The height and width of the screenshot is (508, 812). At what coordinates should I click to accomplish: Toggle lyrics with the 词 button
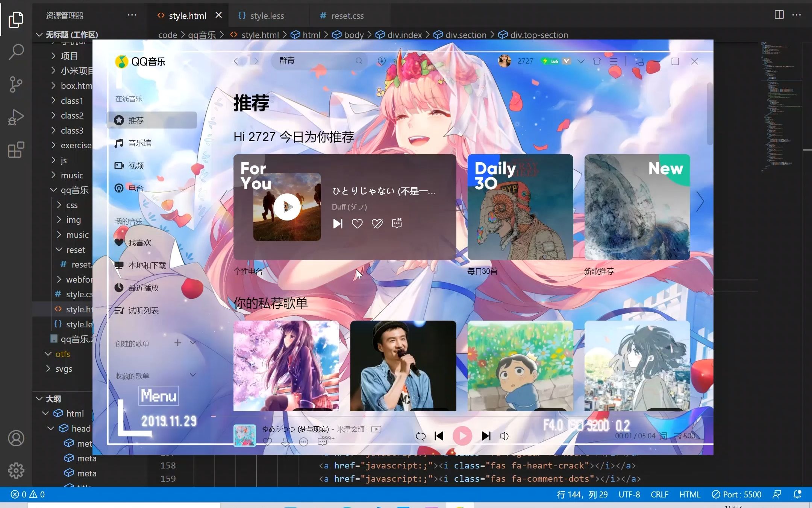point(663,436)
